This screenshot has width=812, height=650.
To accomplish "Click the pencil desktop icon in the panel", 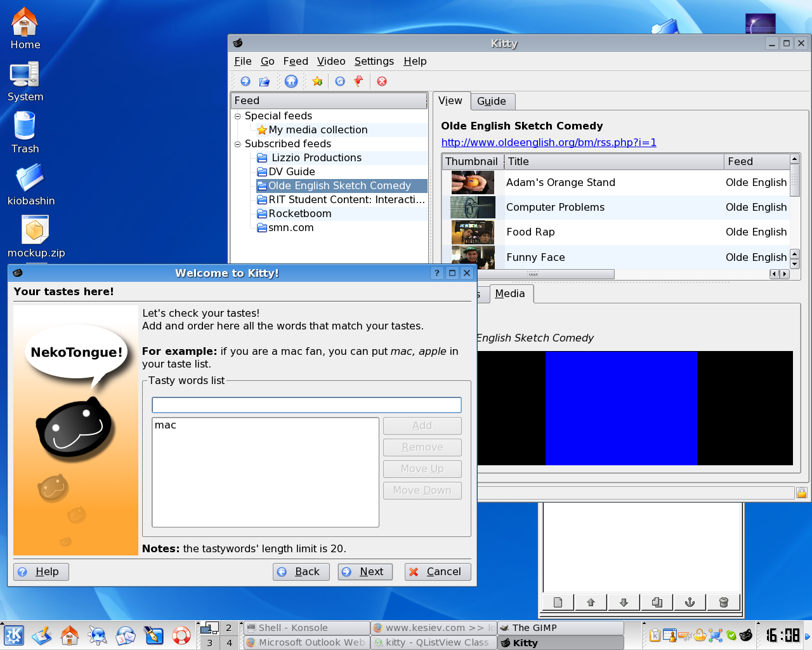I will tap(42, 635).
